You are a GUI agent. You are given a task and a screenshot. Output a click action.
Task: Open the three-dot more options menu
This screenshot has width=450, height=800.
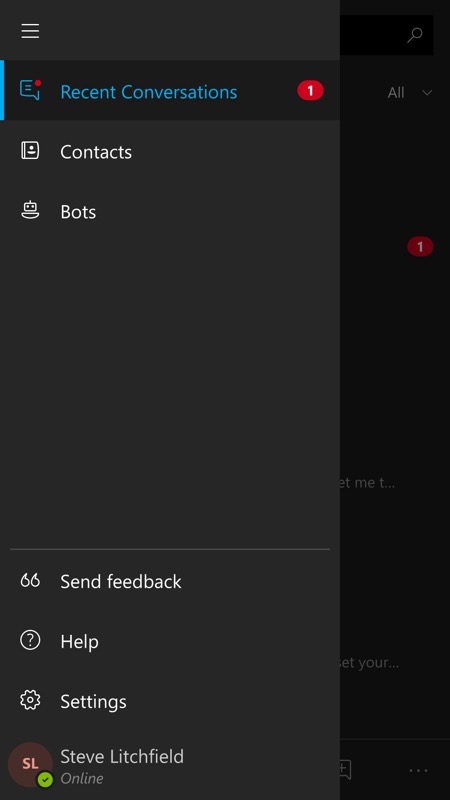tap(419, 770)
